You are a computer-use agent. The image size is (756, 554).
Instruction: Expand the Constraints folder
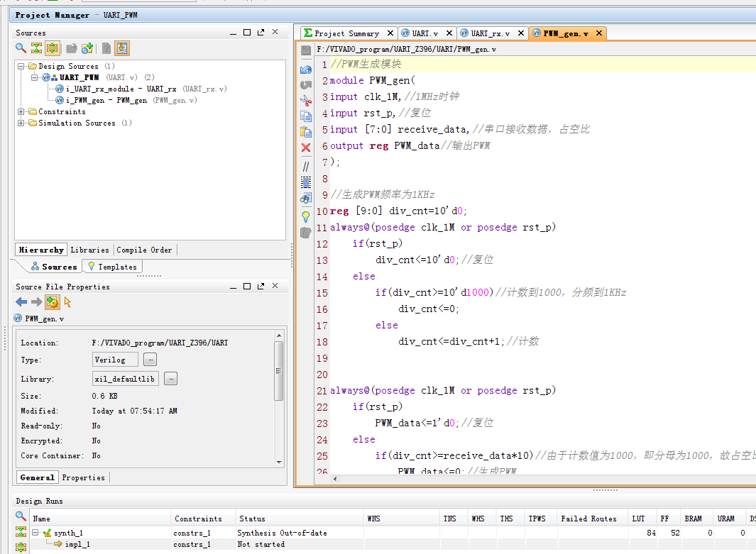[x=21, y=112]
